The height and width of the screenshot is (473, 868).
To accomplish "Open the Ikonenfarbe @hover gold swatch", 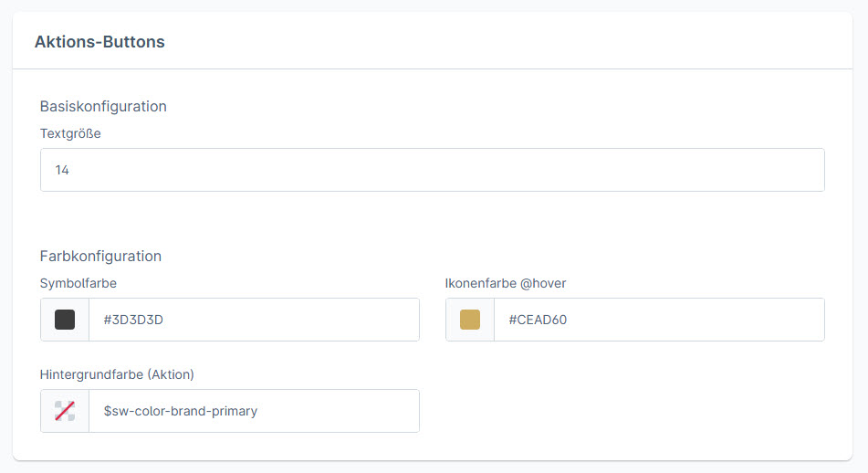I will coord(470,320).
